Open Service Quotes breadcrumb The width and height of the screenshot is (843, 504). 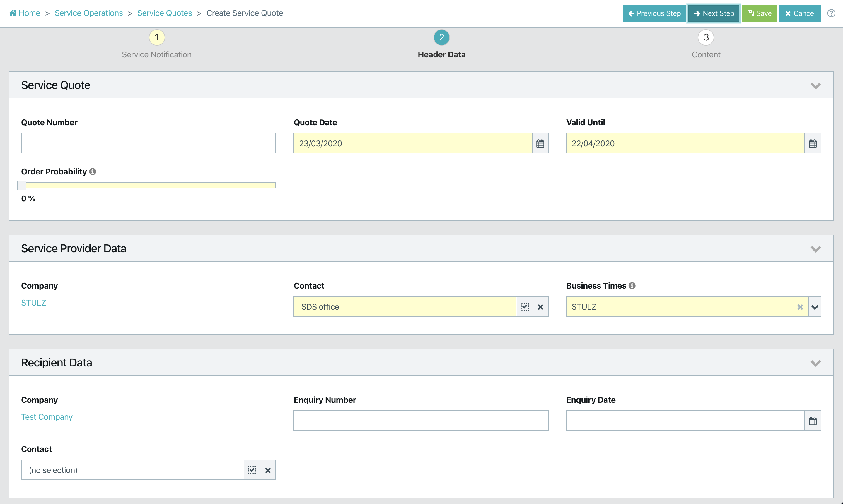(164, 13)
